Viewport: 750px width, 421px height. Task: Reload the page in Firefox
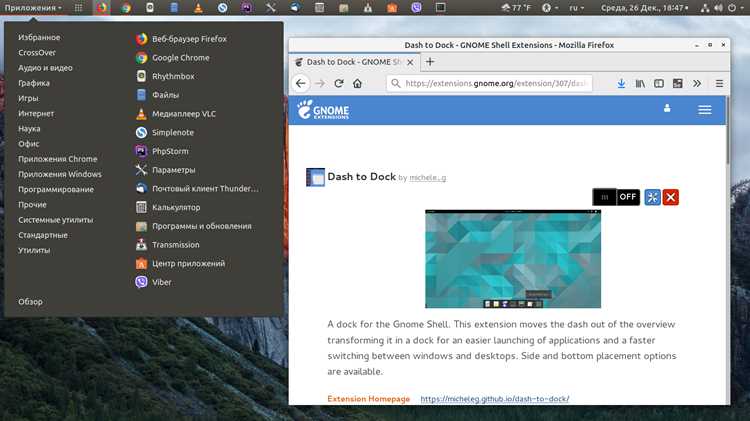click(x=339, y=83)
